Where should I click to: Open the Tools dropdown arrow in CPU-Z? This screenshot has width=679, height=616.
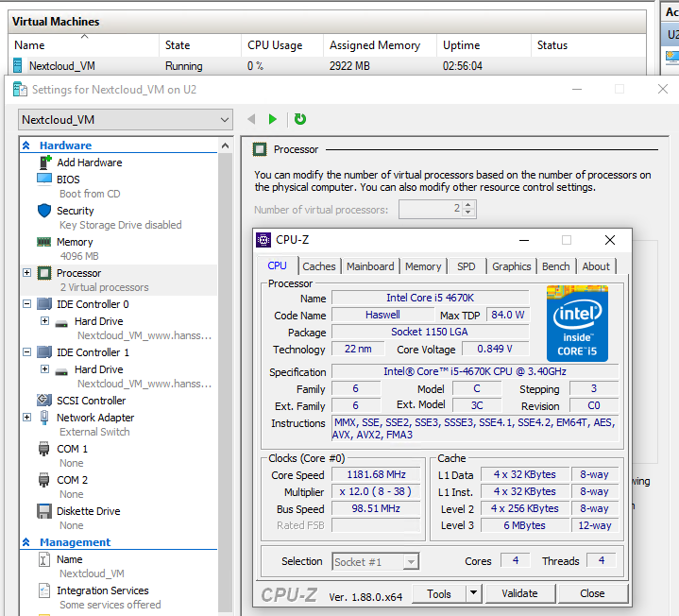474,593
